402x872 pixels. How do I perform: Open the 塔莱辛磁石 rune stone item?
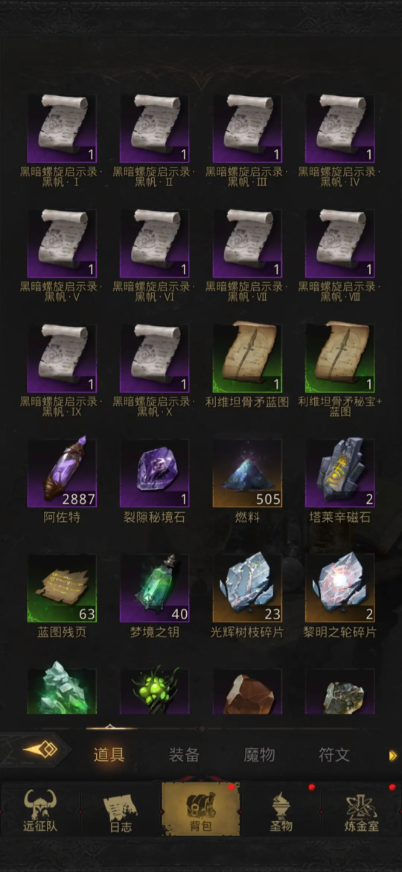pyautogui.click(x=340, y=473)
